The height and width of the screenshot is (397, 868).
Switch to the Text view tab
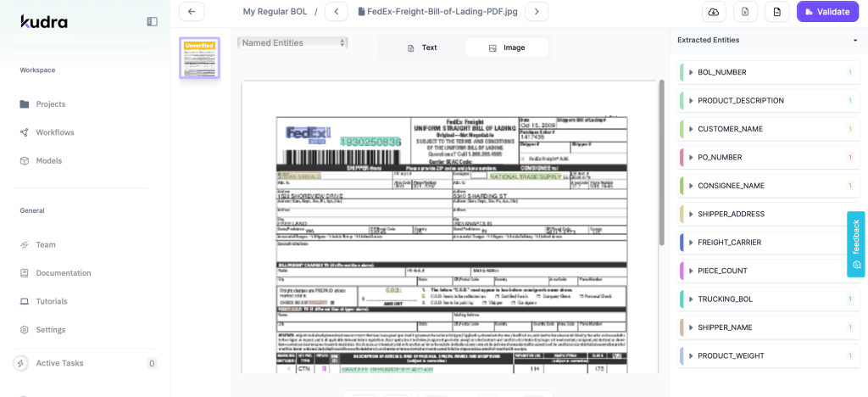click(x=422, y=48)
